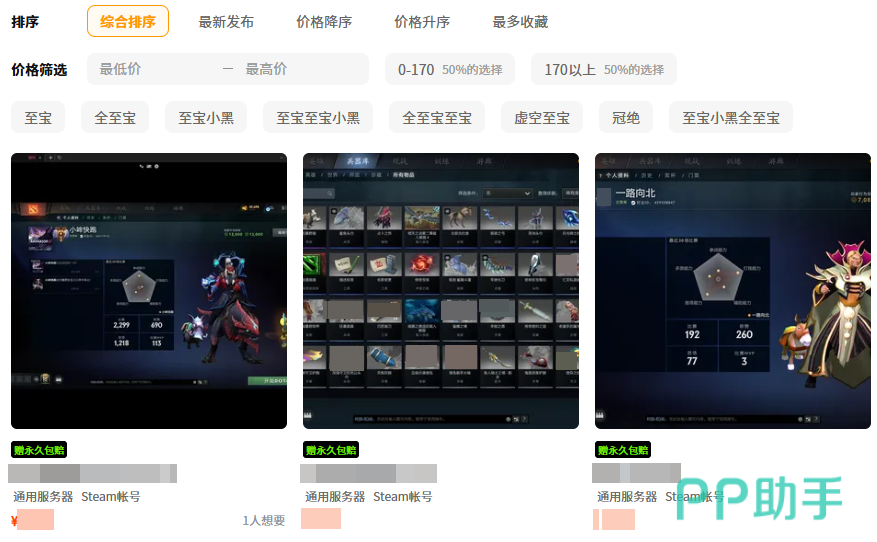Filter by the 全至宝至宝 tag
Viewport: 877px width, 542px height.
(x=437, y=117)
